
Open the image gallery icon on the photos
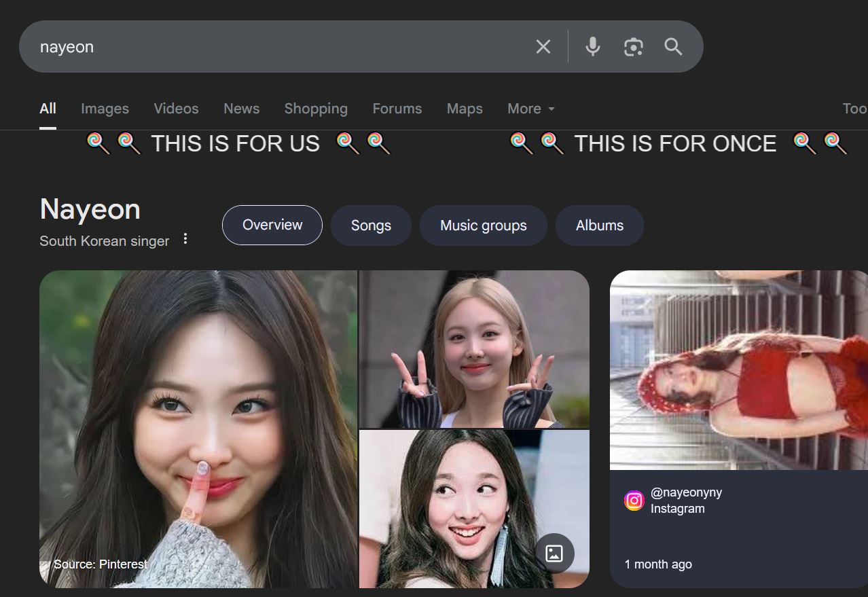pyautogui.click(x=554, y=554)
